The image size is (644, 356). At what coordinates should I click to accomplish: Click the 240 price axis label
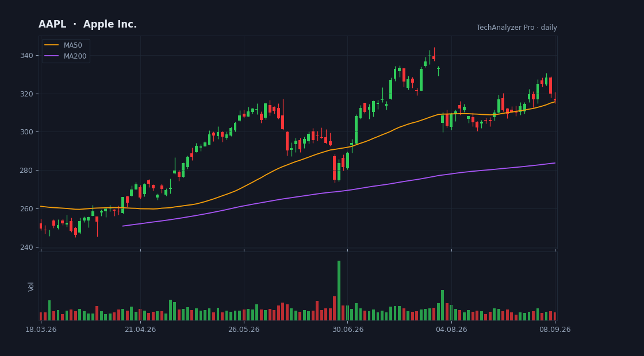point(26,247)
